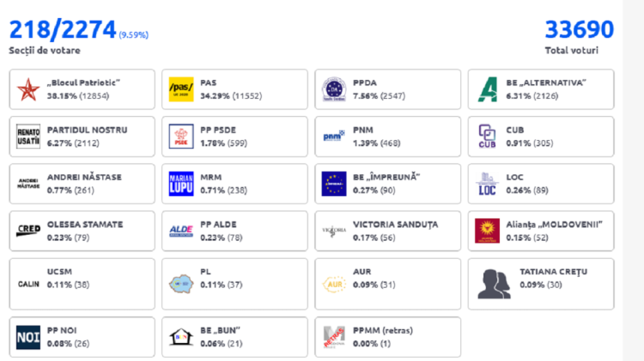Click the Renato Usatîi party logo
The width and height of the screenshot is (644, 361).
[x=28, y=136]
